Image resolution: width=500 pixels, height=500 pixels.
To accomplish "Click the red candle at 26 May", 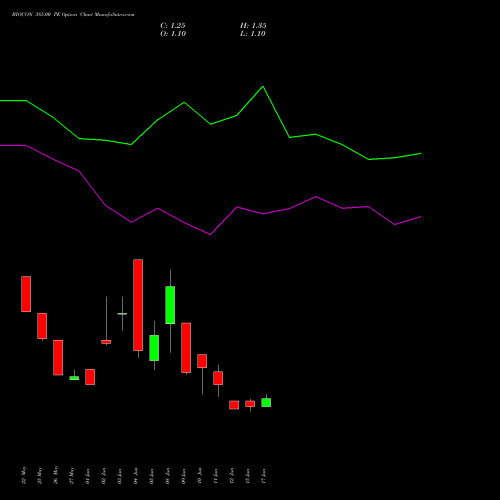I will point(58,358).
